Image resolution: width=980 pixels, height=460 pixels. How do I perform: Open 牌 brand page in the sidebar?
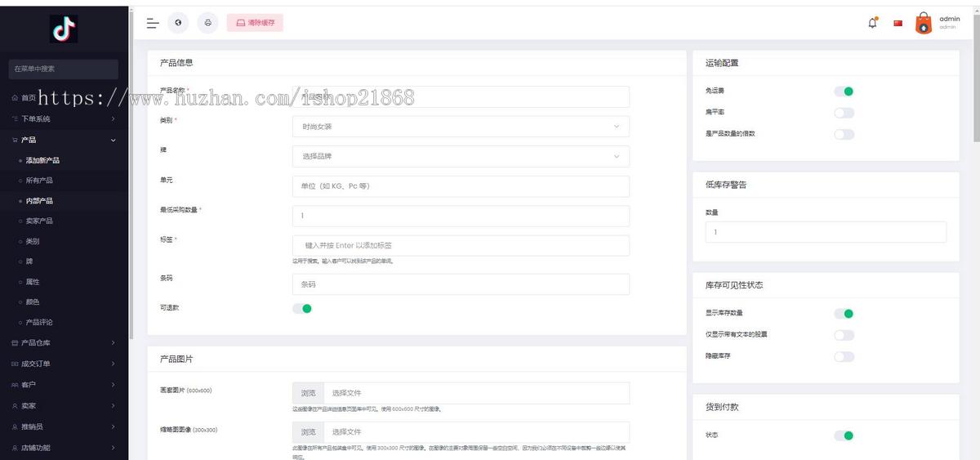coord(29,261)
